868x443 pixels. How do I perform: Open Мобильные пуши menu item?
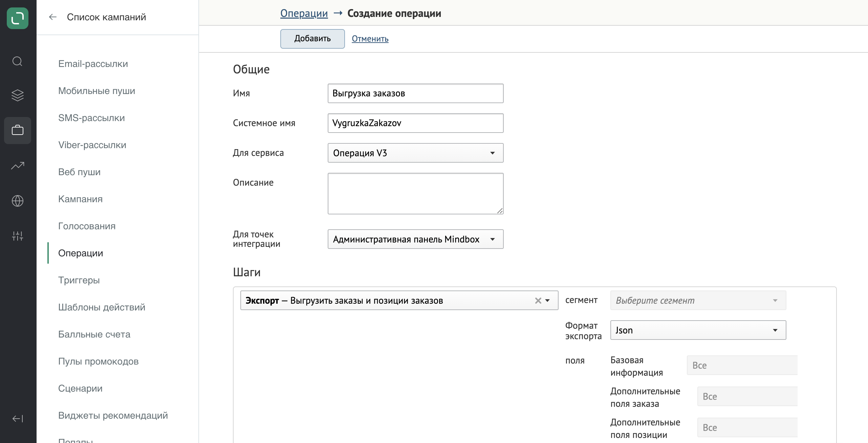point(97,91)
